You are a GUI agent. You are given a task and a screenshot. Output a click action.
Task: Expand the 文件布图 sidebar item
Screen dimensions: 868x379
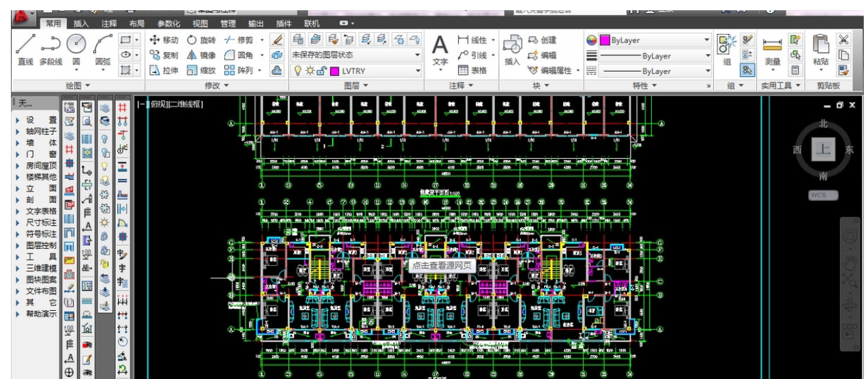pos(38,290)
